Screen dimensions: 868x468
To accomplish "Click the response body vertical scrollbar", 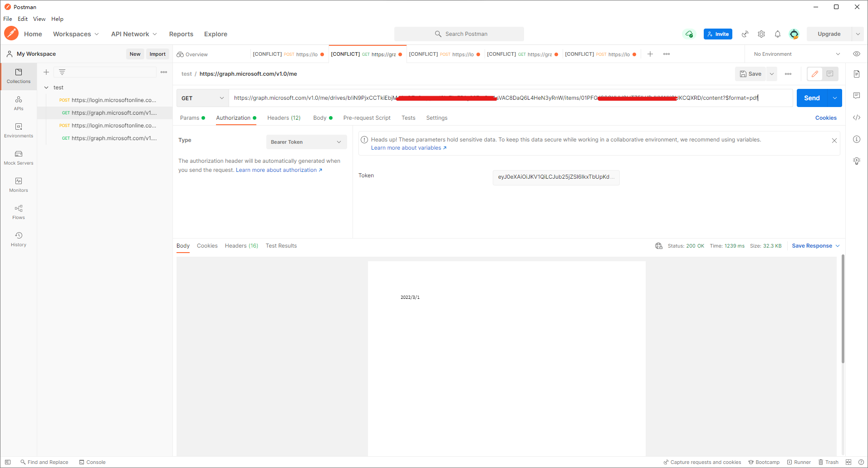I will click(x=843, y=309).
